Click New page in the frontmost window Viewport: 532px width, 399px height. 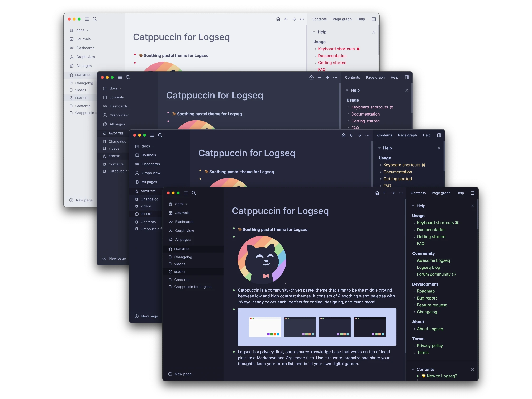183,374
